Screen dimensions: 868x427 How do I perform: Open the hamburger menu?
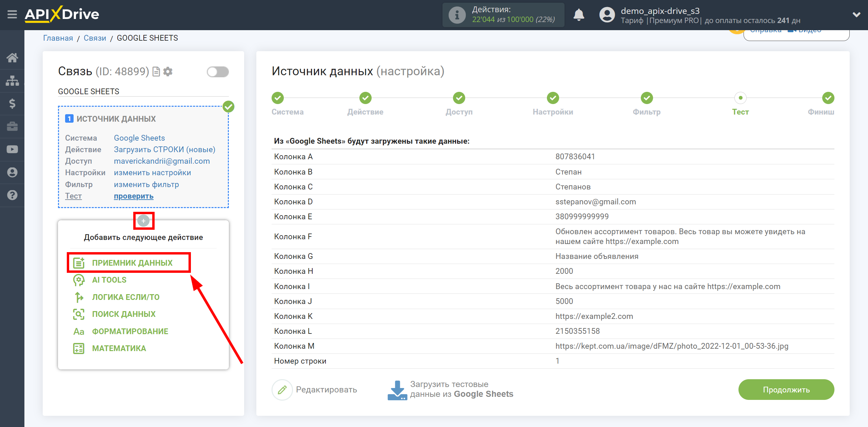coord(12,15)
